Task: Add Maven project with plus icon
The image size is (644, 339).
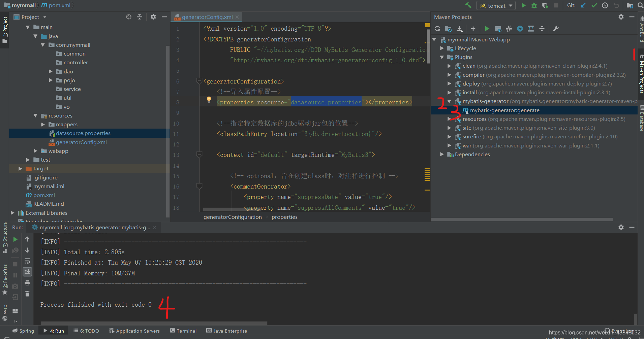Action: click(473, 29)
